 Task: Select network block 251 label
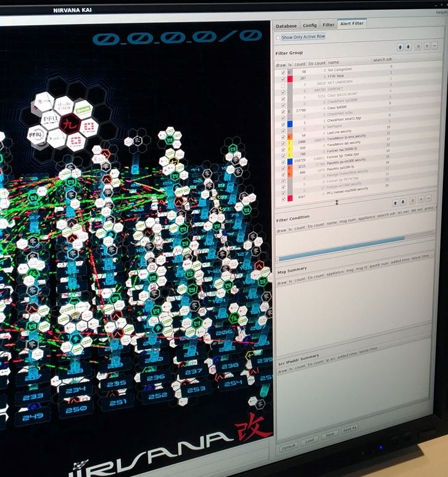pyautogui.click(x=118, y=402)
